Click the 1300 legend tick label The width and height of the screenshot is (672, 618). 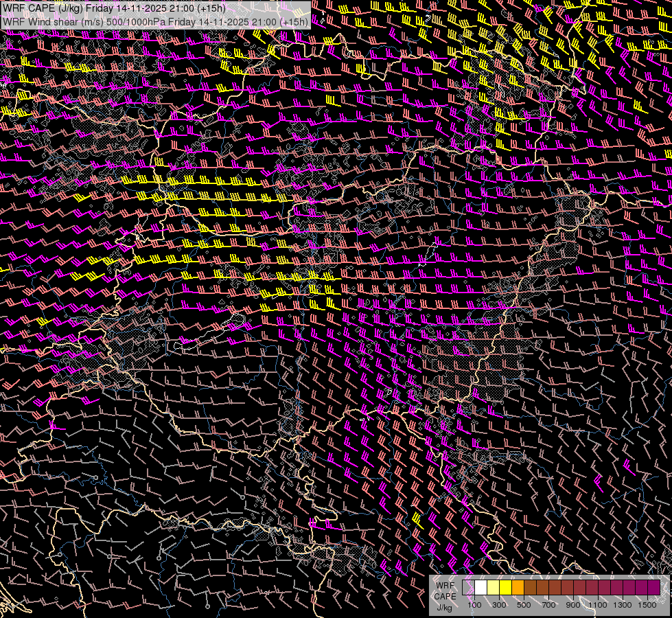click(x=623, y=605)
